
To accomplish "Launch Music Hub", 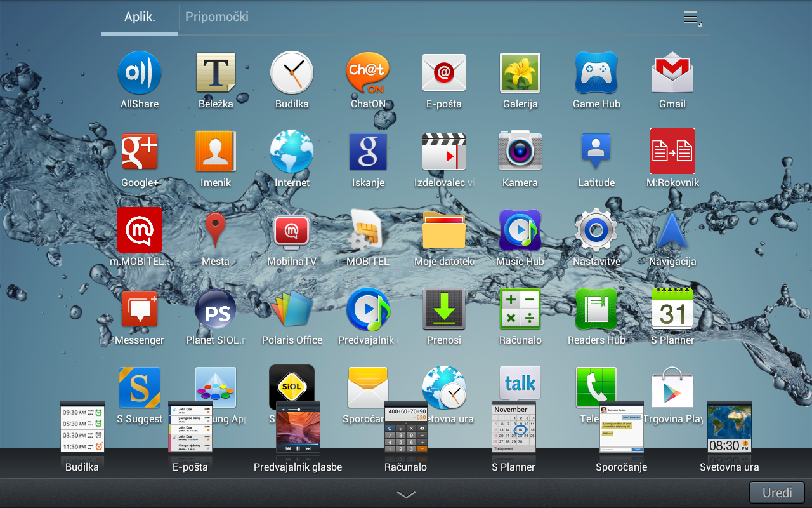I will click(520, 230).
